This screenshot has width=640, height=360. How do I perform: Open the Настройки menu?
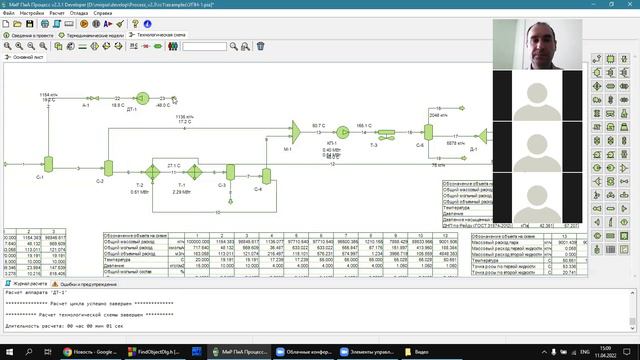[x=31, y=13]
